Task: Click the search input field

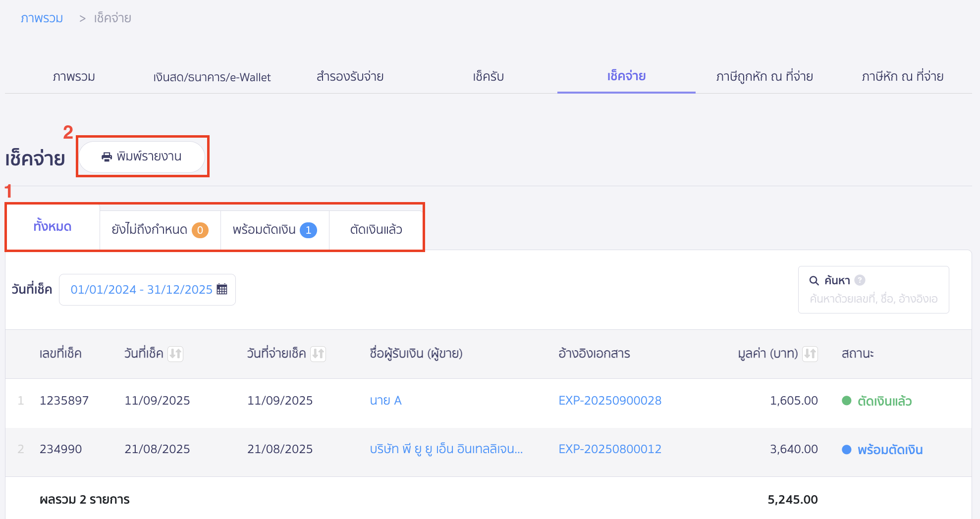Action: 873,299
